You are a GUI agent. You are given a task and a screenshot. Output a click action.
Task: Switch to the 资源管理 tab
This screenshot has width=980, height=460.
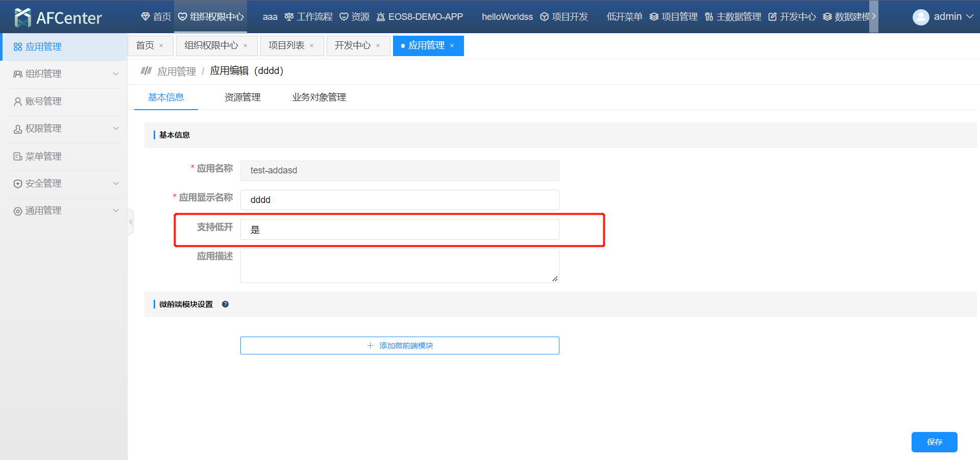pos(242,97)
